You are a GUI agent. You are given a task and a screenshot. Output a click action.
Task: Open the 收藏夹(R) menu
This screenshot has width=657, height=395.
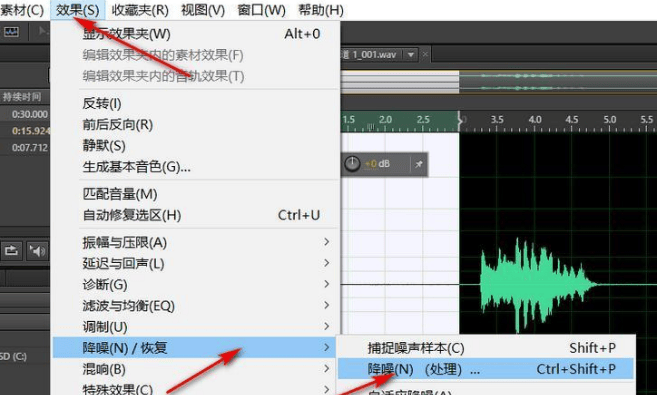click(140, 10)
